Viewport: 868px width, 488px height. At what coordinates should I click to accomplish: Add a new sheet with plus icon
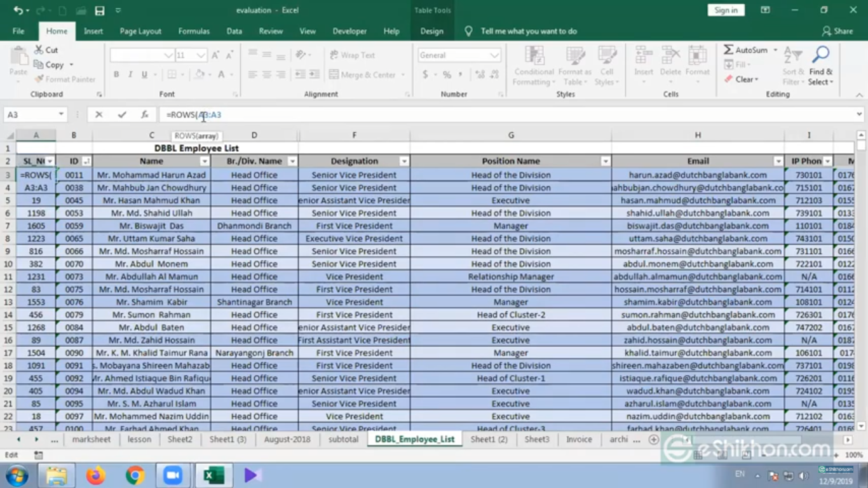653,440
